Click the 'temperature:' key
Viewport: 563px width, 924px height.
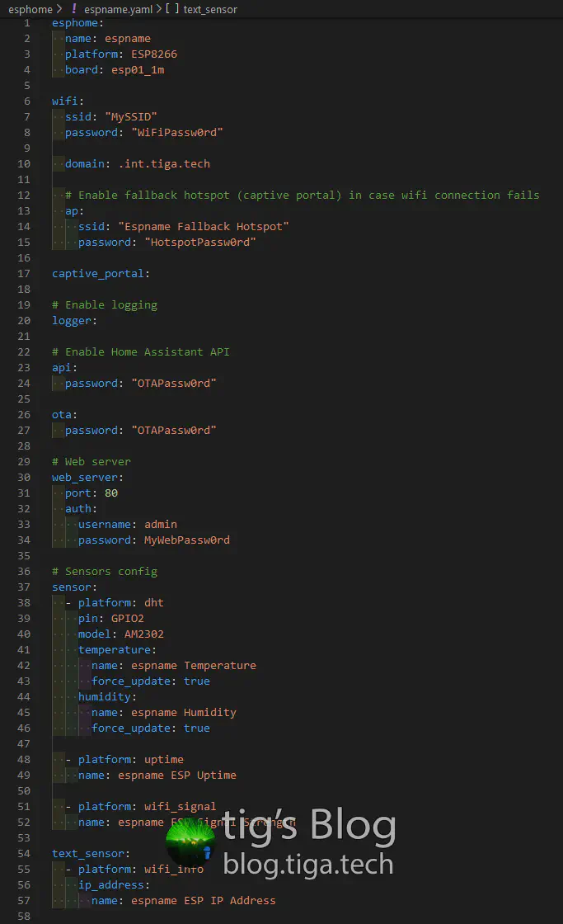(x=117, y=650)
